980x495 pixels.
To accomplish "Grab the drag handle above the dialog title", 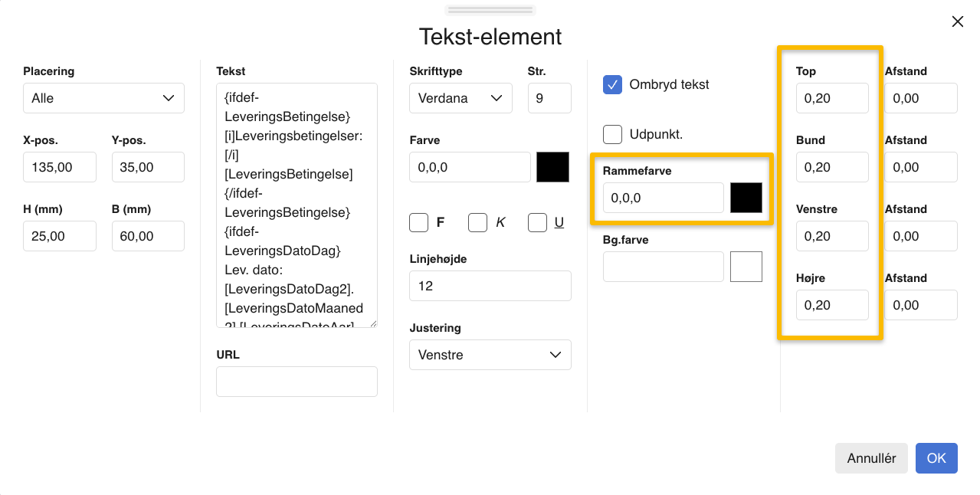I will (x=490, y=10).
